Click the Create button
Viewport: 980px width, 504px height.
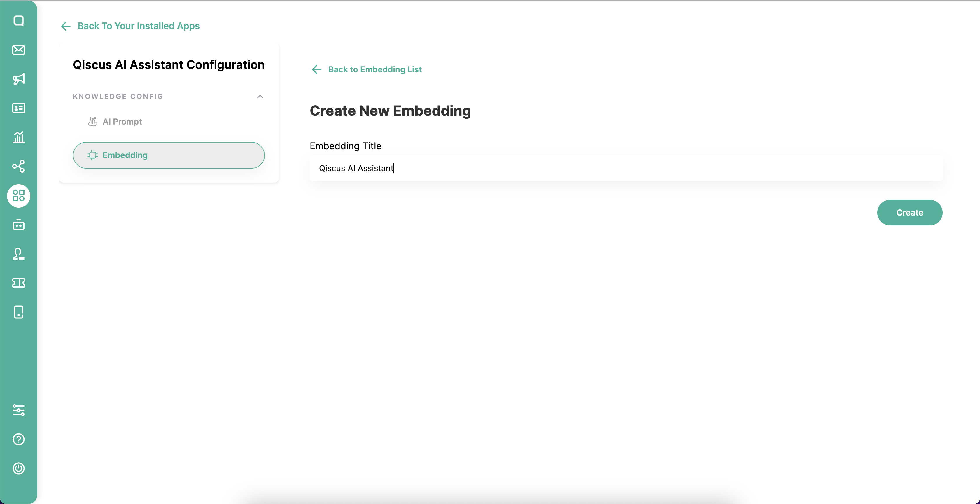pos(910,213)
